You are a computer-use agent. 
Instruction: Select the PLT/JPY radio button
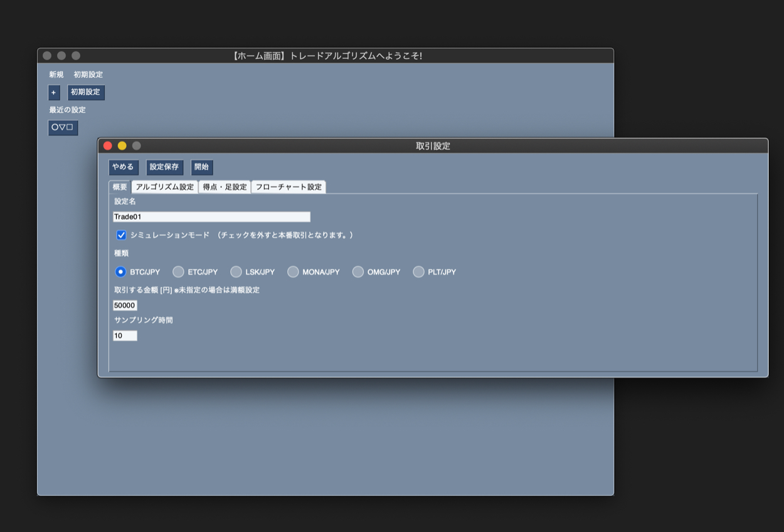(418, 272)
